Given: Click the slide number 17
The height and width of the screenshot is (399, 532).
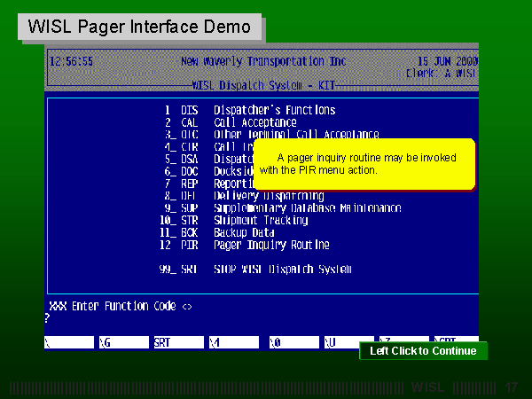Looking at the screenshot, I should [x=511, y=387].
